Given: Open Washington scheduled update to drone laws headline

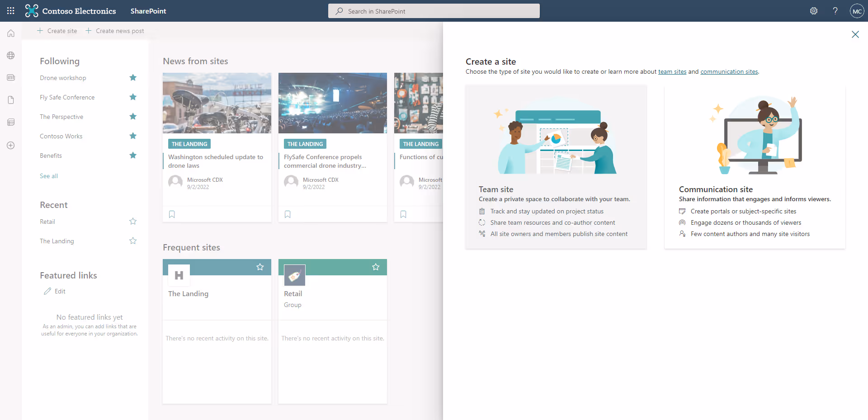Looking at the screenshot, I should (x=216, y=161).
